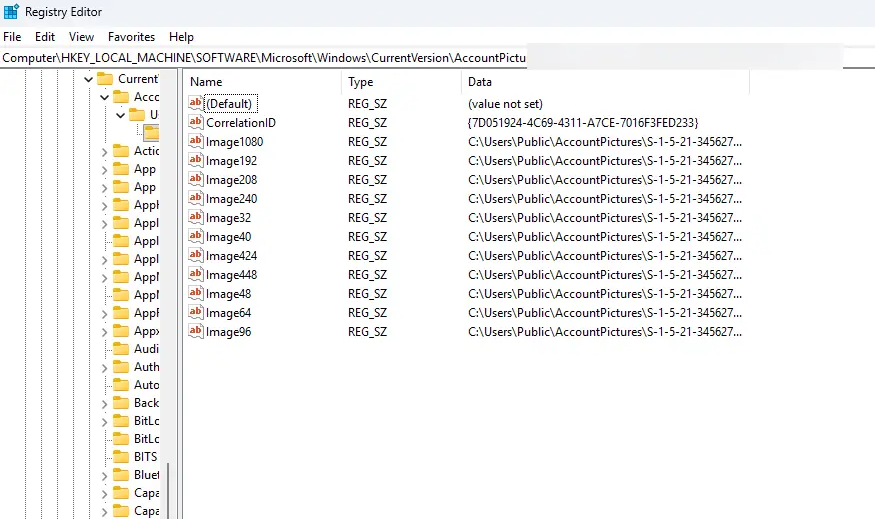Select the Auth key label in tree

point(146,367)
